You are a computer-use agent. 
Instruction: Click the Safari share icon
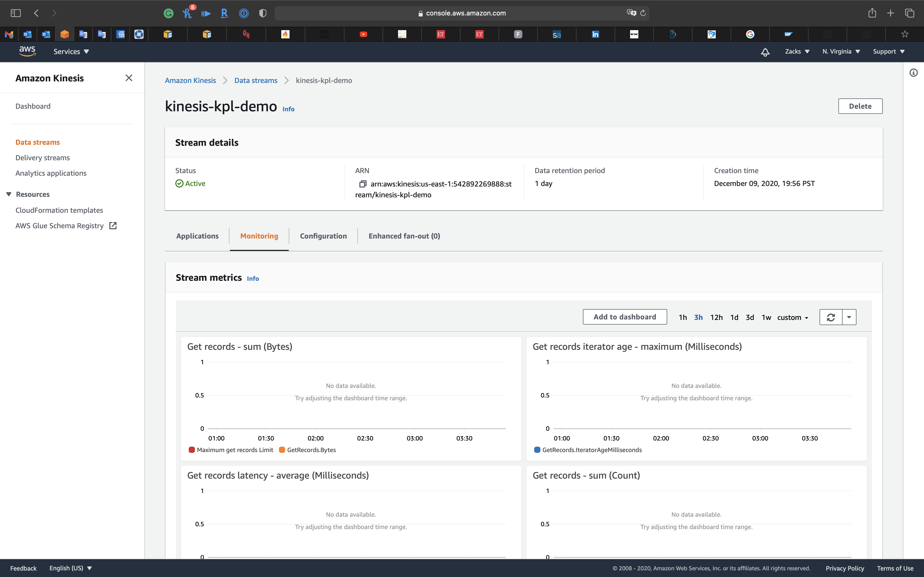coord(872,13)
